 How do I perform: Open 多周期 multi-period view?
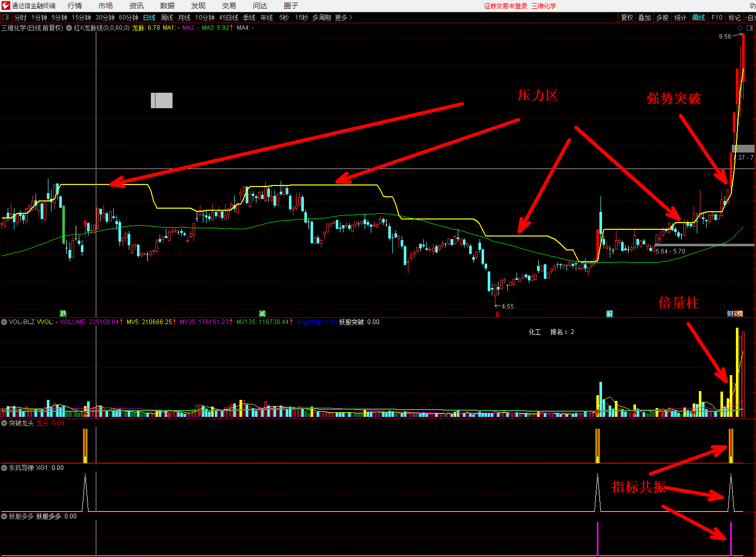[x=321, y=18]
